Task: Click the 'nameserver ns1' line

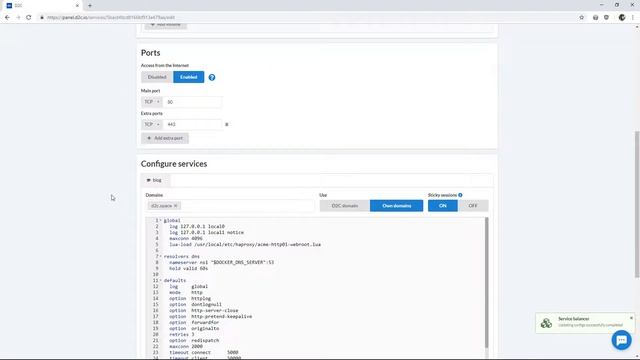Action: 222,262
